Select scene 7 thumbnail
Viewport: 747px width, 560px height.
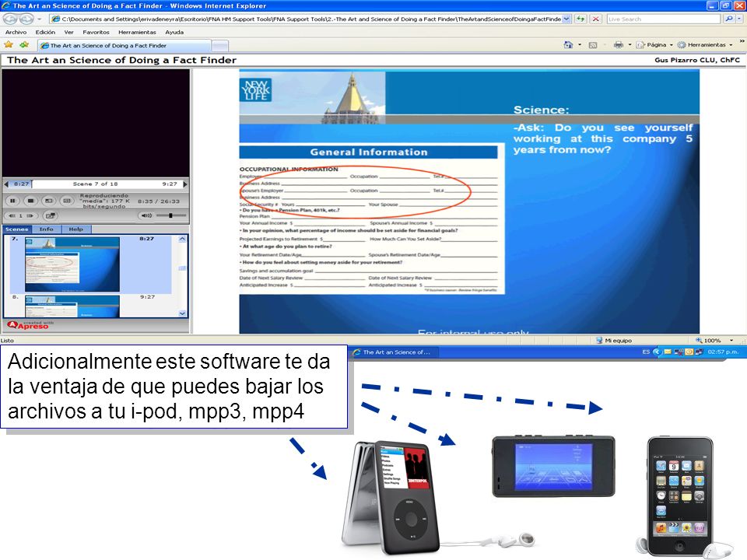[x=72, y=264]
